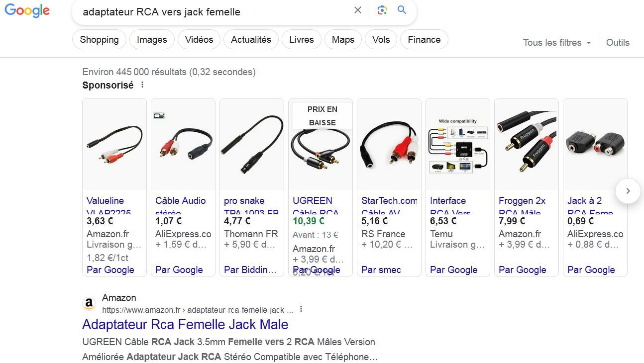Open the Valueline product image

(x=114, y=144)
